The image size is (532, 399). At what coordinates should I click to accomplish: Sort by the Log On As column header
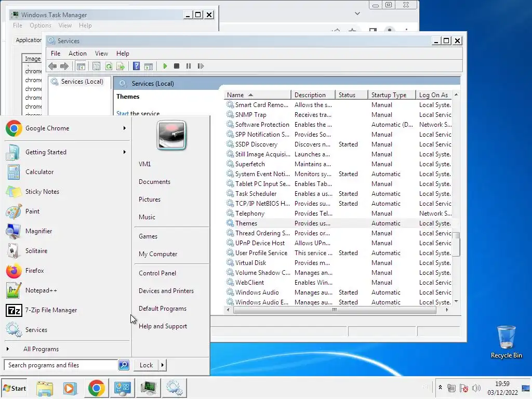click(434, 95)
